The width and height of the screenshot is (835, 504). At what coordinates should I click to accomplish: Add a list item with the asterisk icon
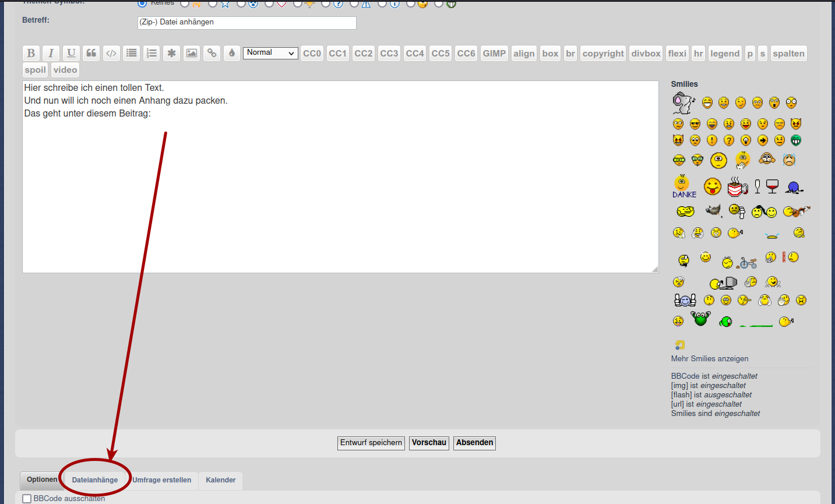pos(171,53)
